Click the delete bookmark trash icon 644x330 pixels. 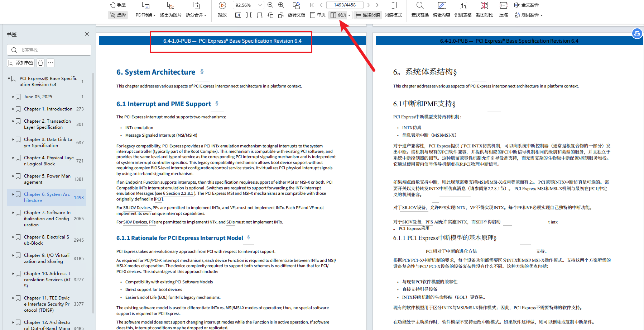[40, 63]
